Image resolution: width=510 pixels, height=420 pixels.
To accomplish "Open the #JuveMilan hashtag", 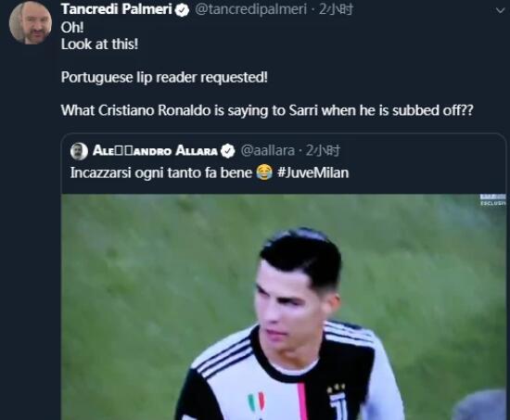I will coord(312,172).
